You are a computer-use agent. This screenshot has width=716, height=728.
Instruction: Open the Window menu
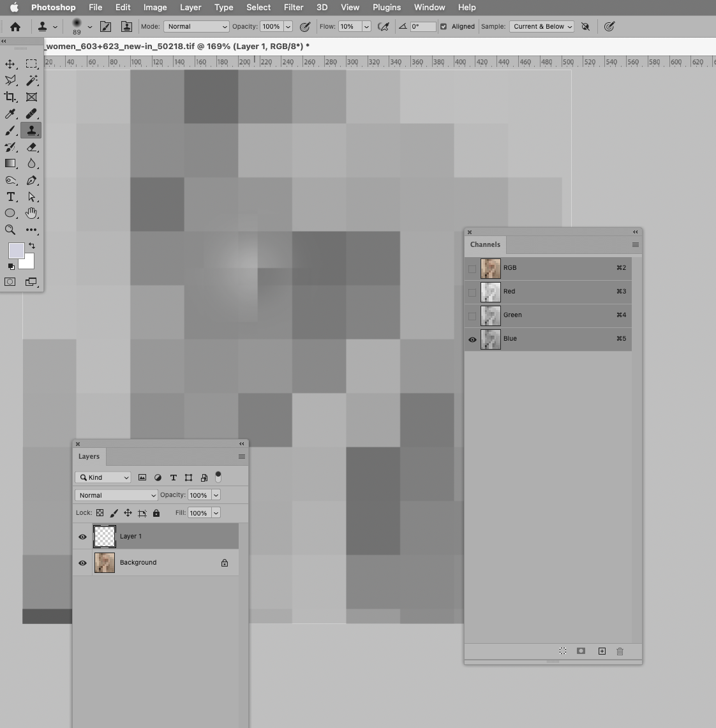(429, 7)
